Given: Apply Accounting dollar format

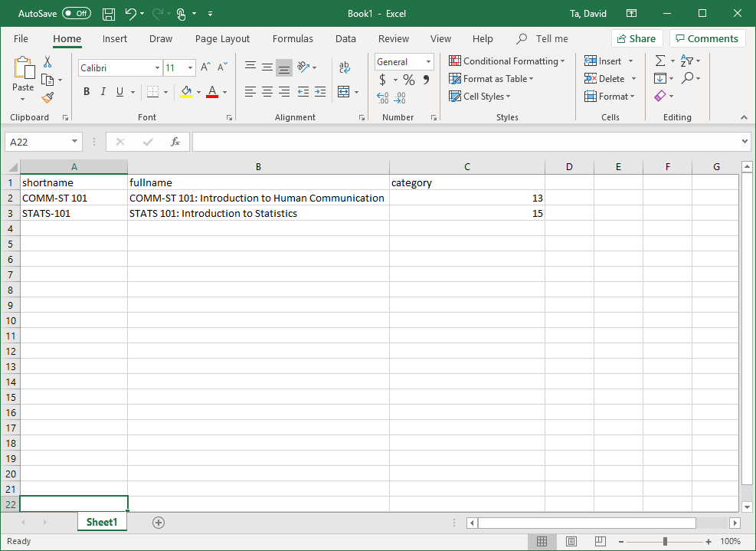Looking at the screenshot, I should tap(382, 79).
